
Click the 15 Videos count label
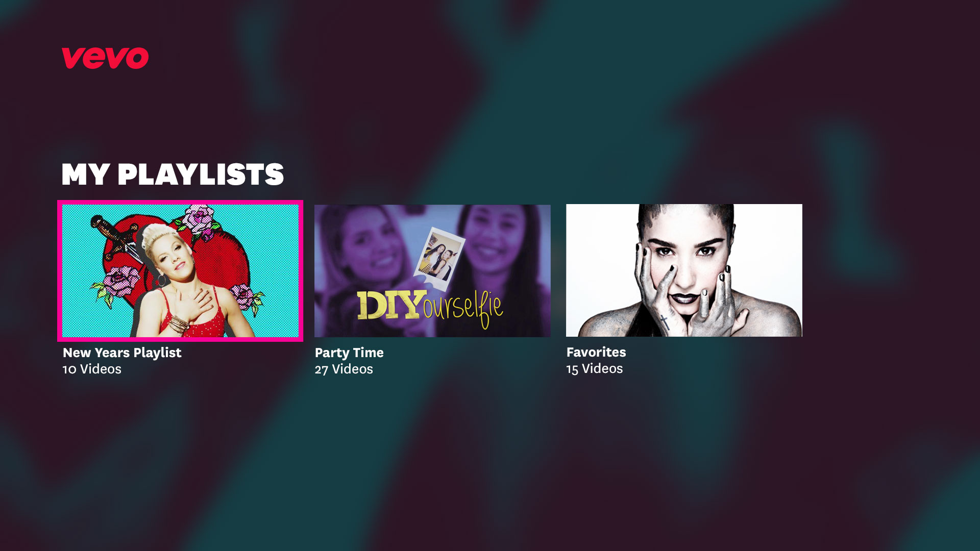click(x=595, y=368)
